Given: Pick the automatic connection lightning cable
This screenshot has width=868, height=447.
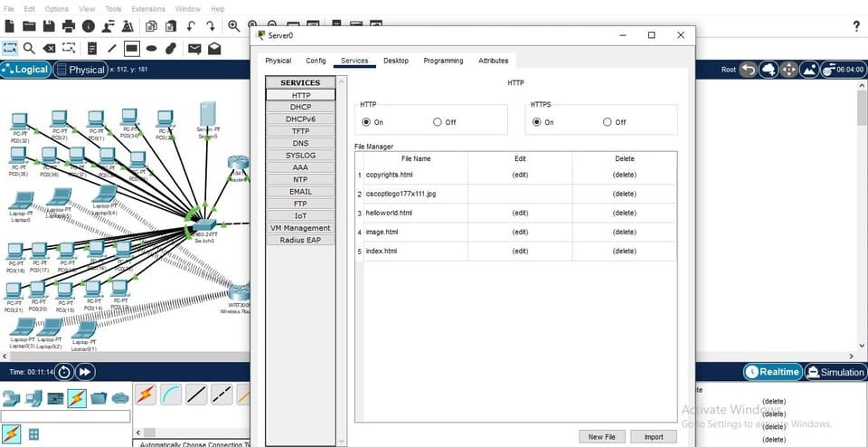Looking at the screenshot, I should click(146, 395).
